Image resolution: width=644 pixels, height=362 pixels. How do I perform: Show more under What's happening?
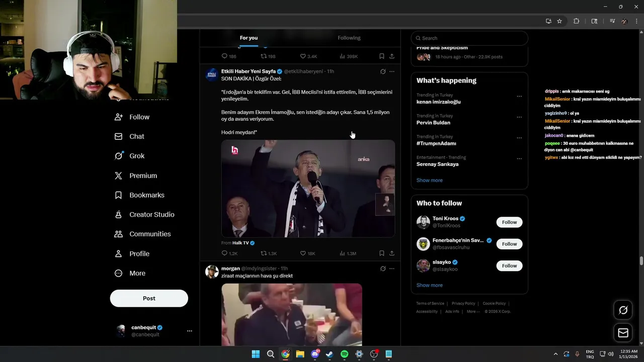[430, 180]
